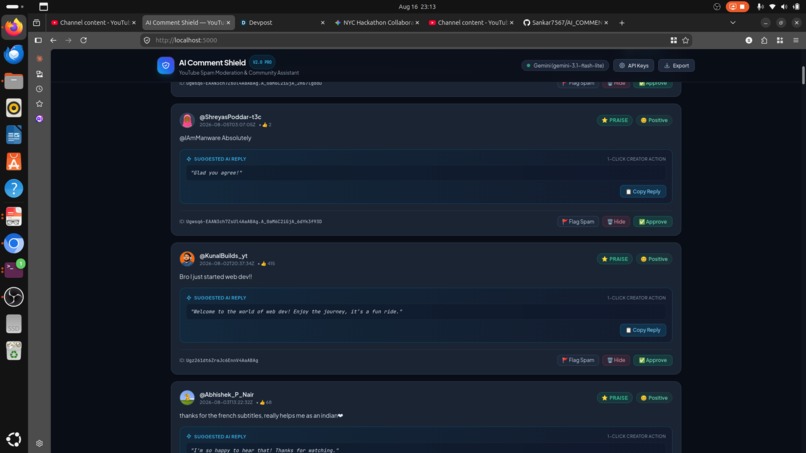Image resolution: width=806 pixels, height=453 pixels.
Task: Flag @KunalBuilds_yt comment as spam
Action: point(578,360)
